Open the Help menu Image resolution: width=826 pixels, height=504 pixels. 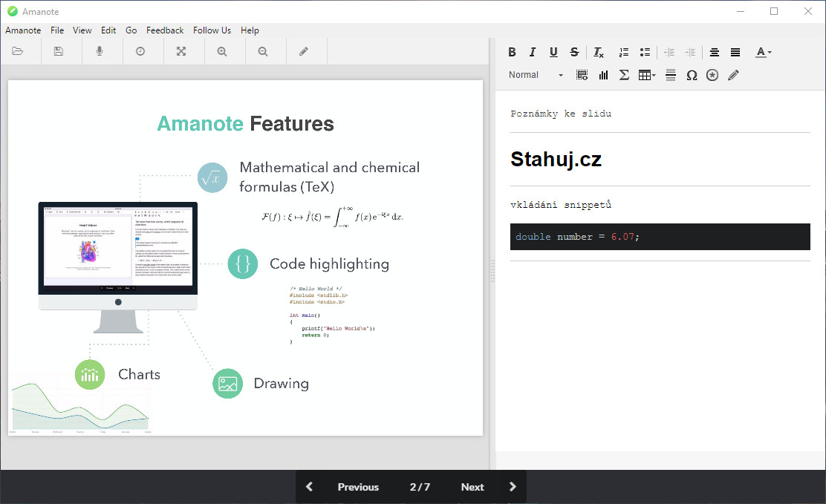[x=250, y=30]
